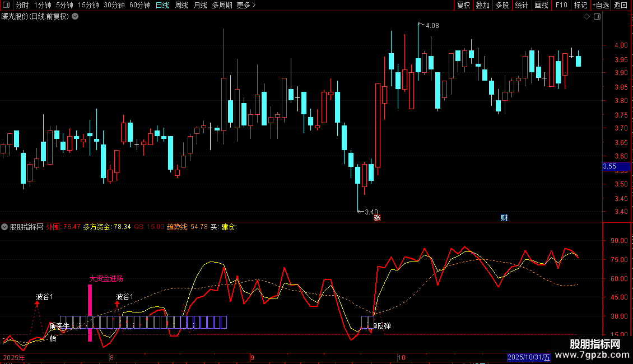Click the panel layout icon at top-left

pyautogui.click(x=6, y=5)
